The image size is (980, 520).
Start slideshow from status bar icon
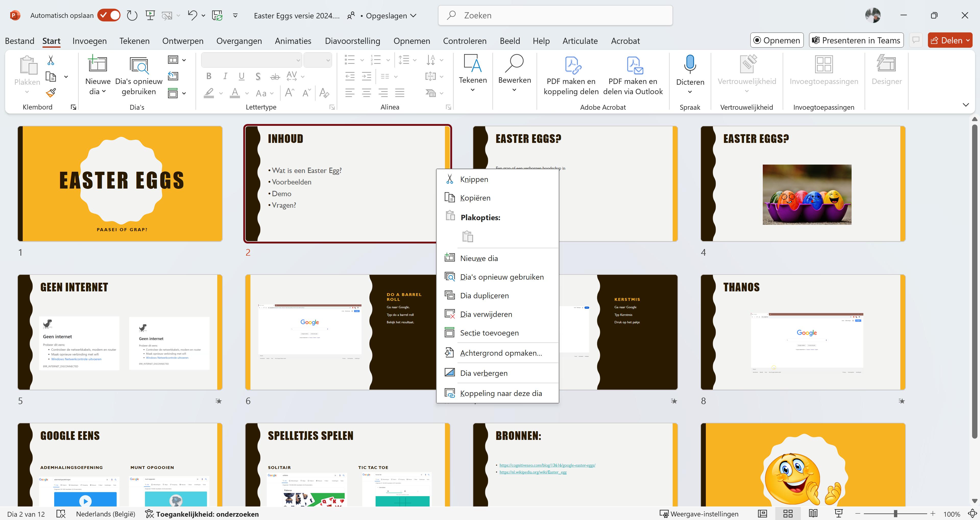point(839,514)
